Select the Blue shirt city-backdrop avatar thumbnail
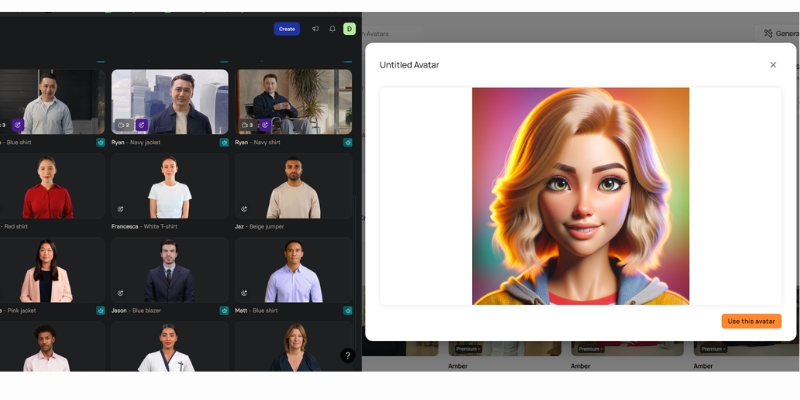800x400 pixels. click(x=51, y=102)
